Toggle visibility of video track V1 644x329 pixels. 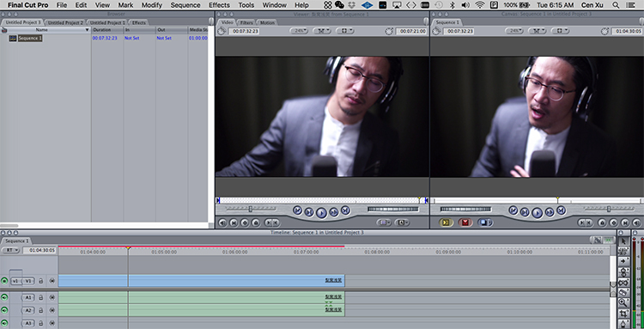point(4,281)
